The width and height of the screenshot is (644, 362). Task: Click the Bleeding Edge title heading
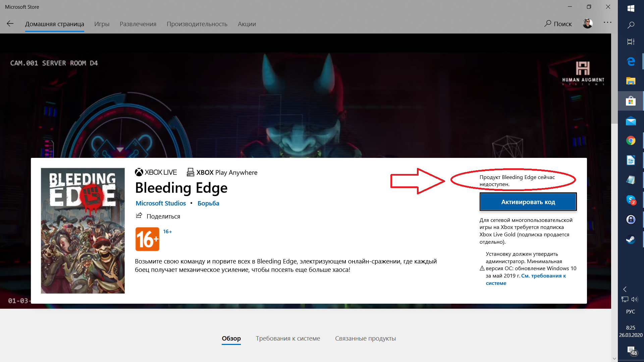[x=181, y=188]
